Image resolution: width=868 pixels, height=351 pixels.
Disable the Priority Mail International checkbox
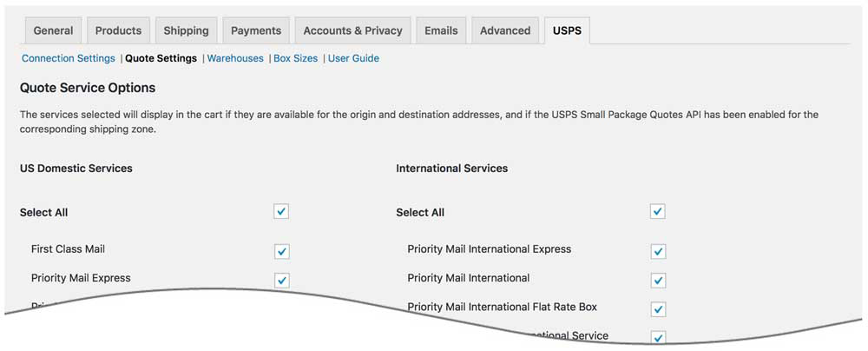658,280
